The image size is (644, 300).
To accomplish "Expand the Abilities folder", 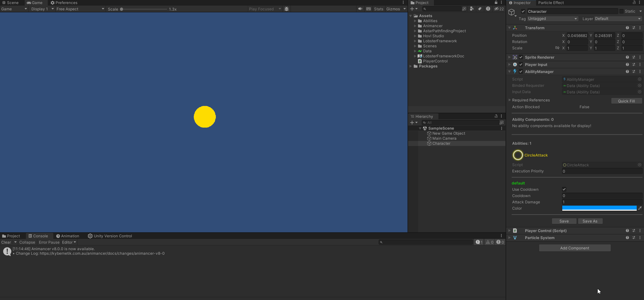I will pyautogui.click(x=415, y=21).
